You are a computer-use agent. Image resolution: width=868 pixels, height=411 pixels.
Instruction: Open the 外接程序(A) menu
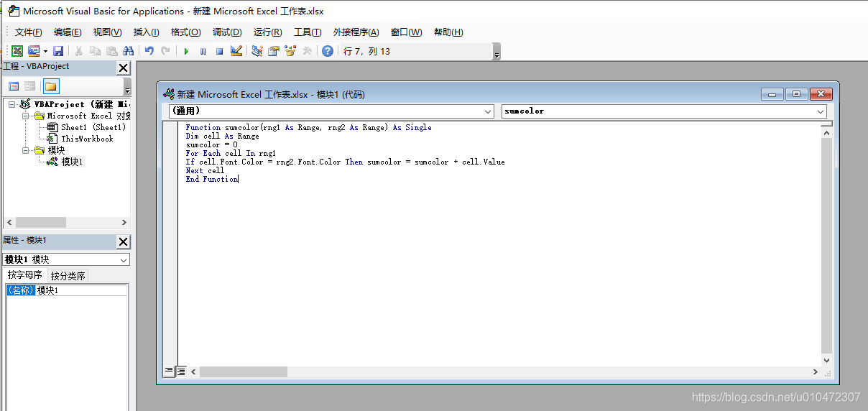coord(356,32)
